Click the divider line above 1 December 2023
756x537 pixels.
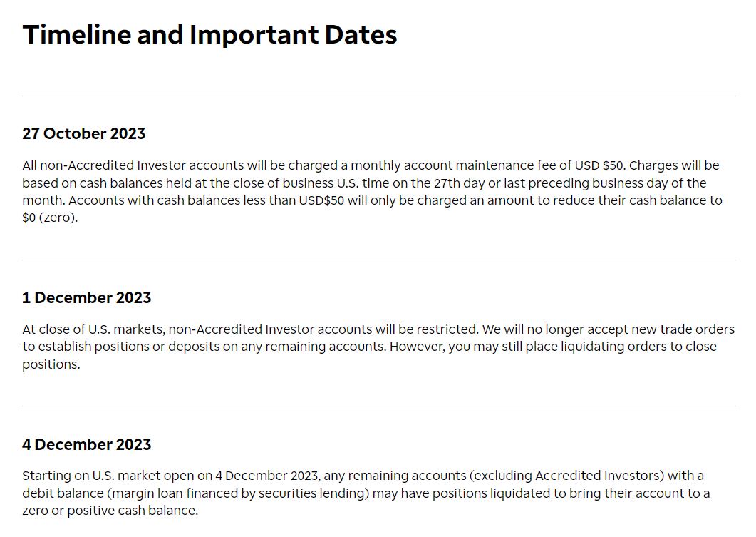pos(379,260)
